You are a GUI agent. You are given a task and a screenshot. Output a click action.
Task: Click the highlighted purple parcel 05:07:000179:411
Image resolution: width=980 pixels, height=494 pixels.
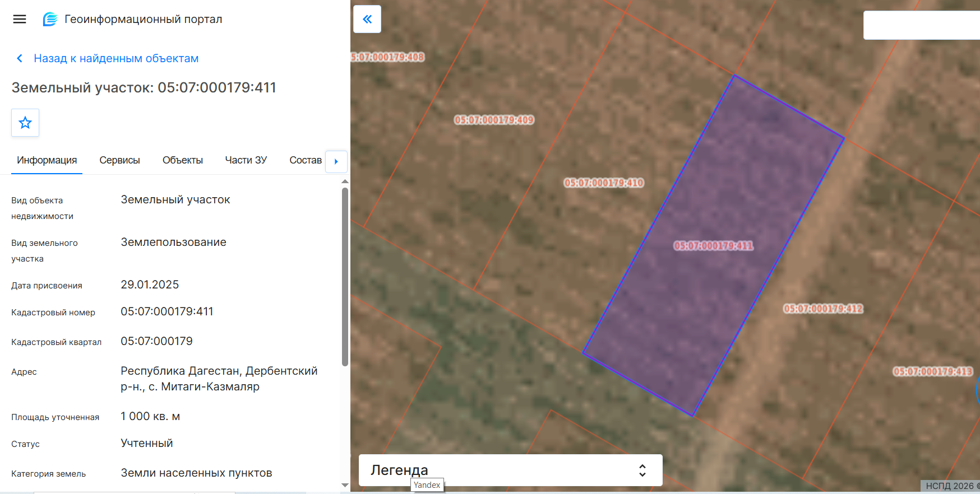[x=713, y=246]
